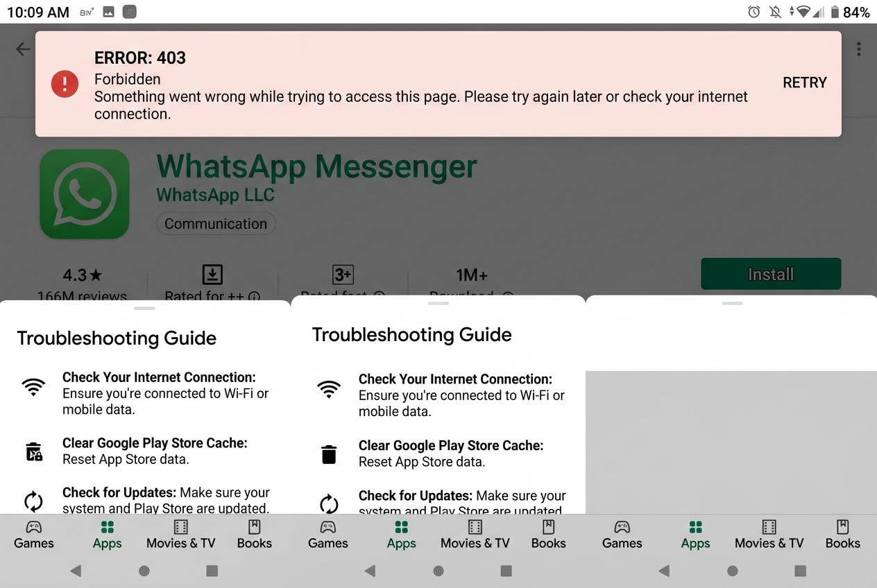Click RETRY in the 403 error banner

pyautogui.click(x=804, y=83)
